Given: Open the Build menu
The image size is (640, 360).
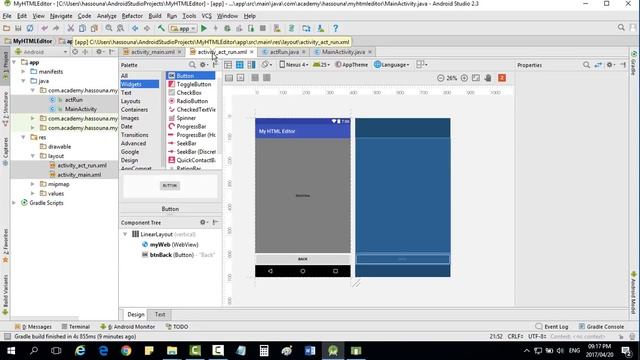Looking at the screenshot, I should pos(155,16).
